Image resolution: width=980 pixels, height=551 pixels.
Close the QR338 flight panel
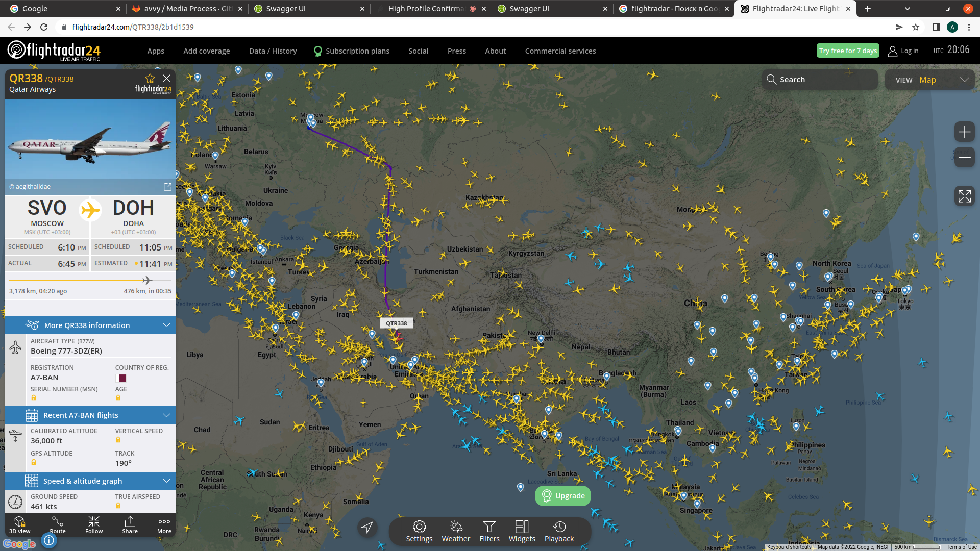(166, 78)
